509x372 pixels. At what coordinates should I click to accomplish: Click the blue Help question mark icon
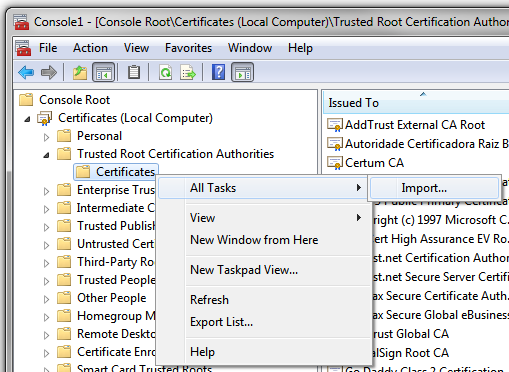click(x=218, y=72)
